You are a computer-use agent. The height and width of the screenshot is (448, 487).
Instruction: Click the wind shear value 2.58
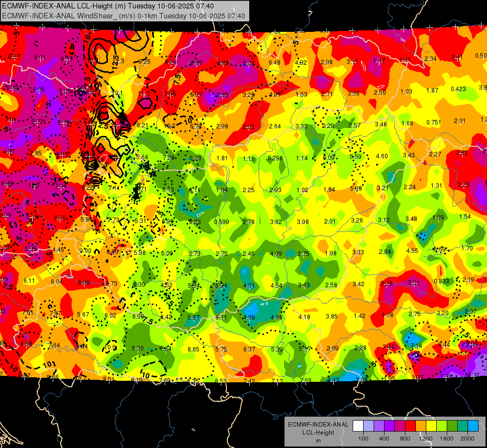click(331, 285)
